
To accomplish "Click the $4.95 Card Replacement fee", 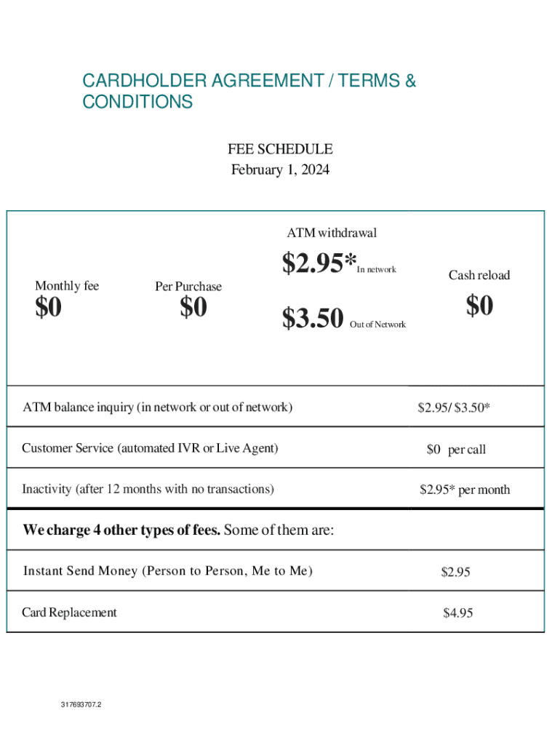I will point(458,613).
